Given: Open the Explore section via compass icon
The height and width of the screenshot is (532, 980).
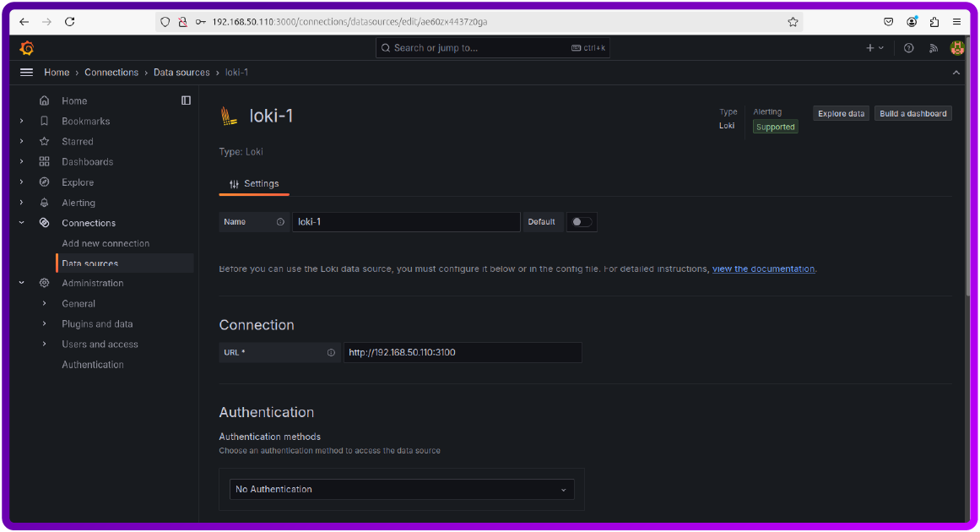Looking at the screenshot, I should point(44,182).
